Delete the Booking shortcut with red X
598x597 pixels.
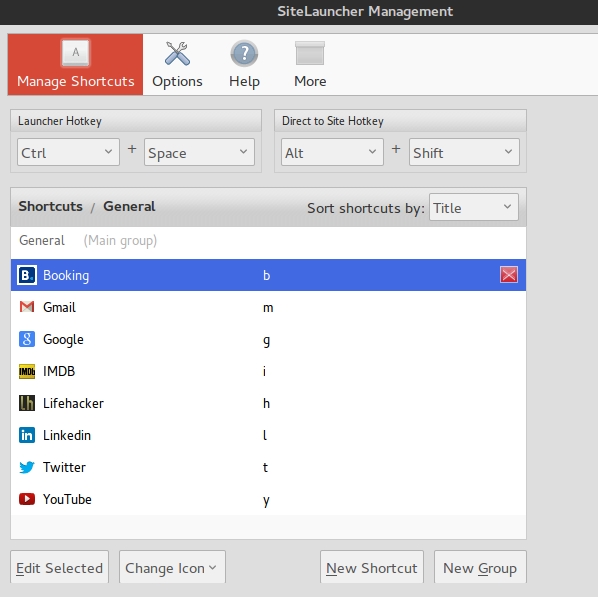(x=509, y=275)
